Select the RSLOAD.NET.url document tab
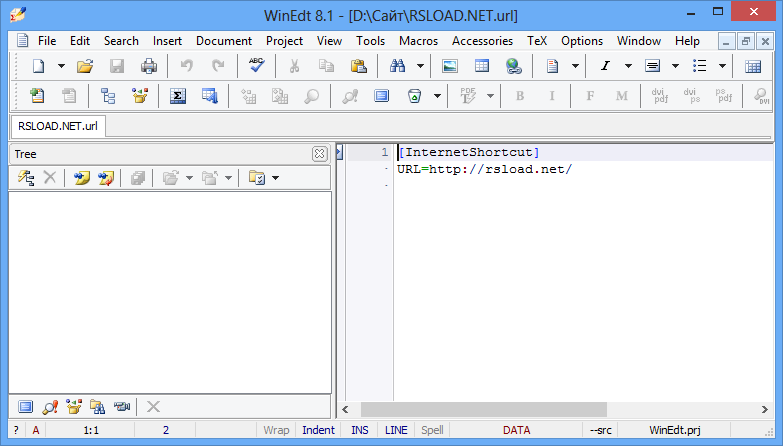The width and height of the screenshot is (783, 446). 58,126
